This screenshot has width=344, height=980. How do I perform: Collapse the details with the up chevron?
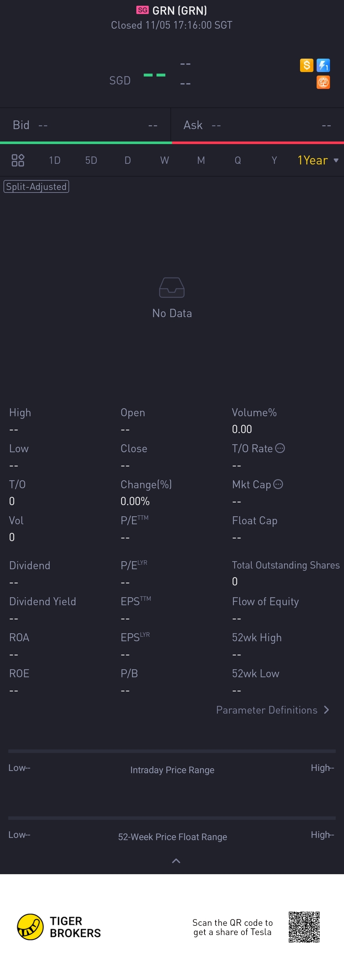tap(176, 861)
